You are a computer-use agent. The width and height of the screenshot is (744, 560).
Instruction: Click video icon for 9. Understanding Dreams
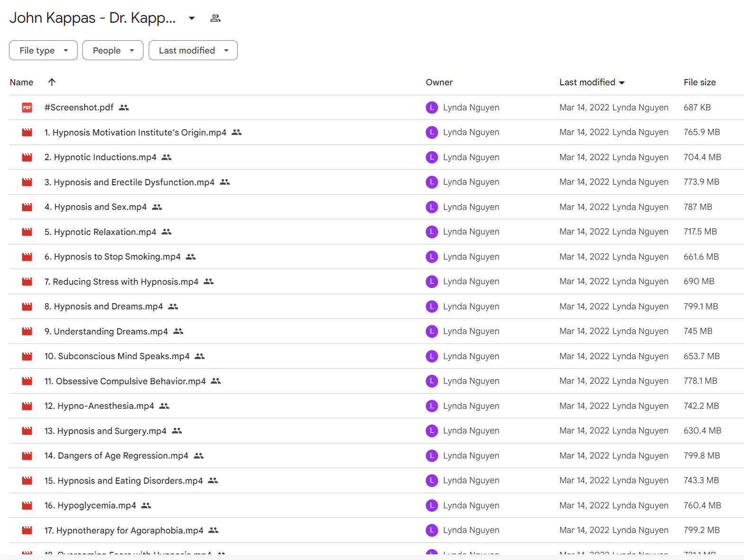(x=27, y=331)
